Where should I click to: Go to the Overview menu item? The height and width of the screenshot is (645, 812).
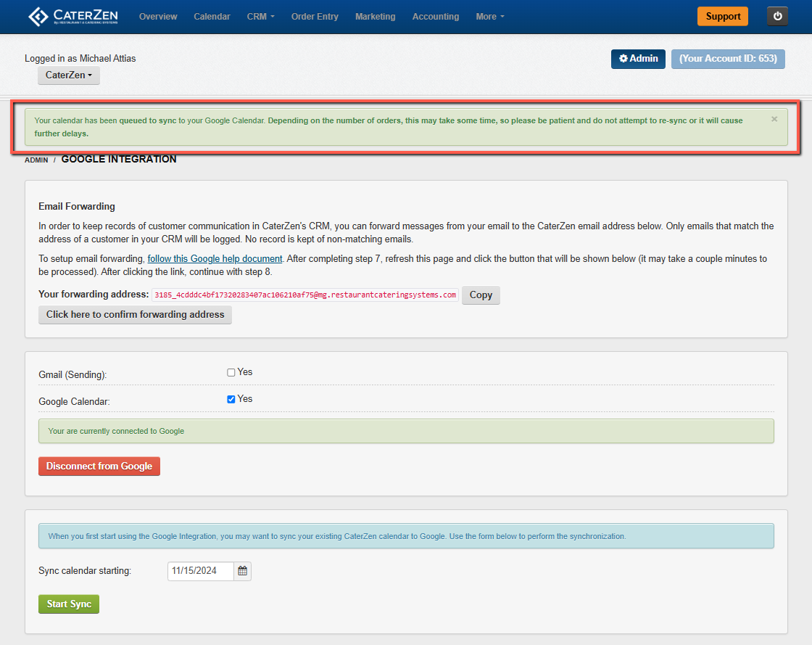[158, 17]
